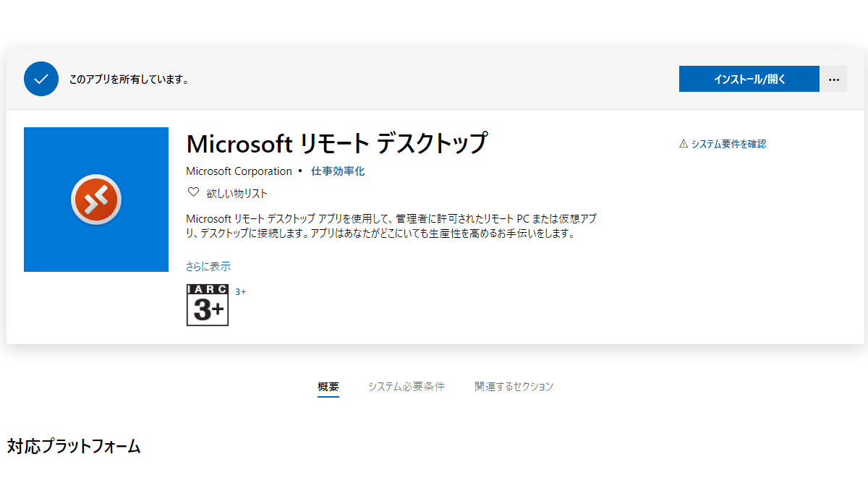Click the Install/Open (インストール/開く) button
Viewport: 868px width, 488px height.
(x=749, y=79)
